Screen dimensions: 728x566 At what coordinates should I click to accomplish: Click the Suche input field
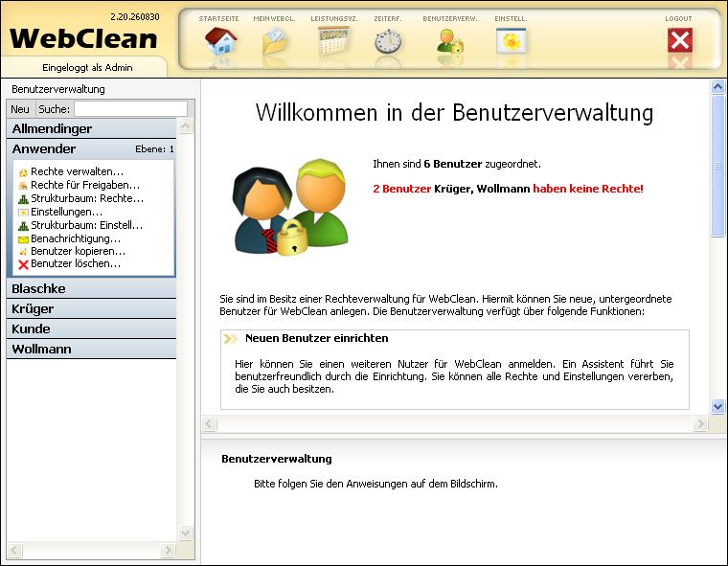click(x=130, y=109)
